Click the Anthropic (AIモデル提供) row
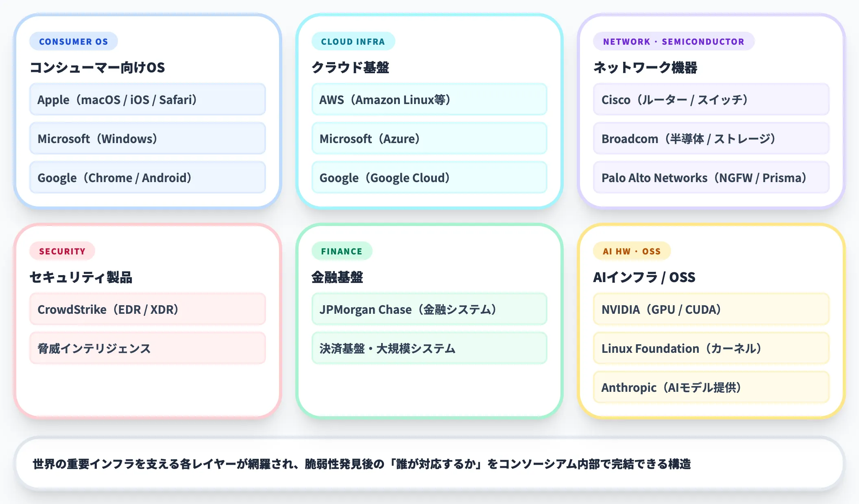 711,387
